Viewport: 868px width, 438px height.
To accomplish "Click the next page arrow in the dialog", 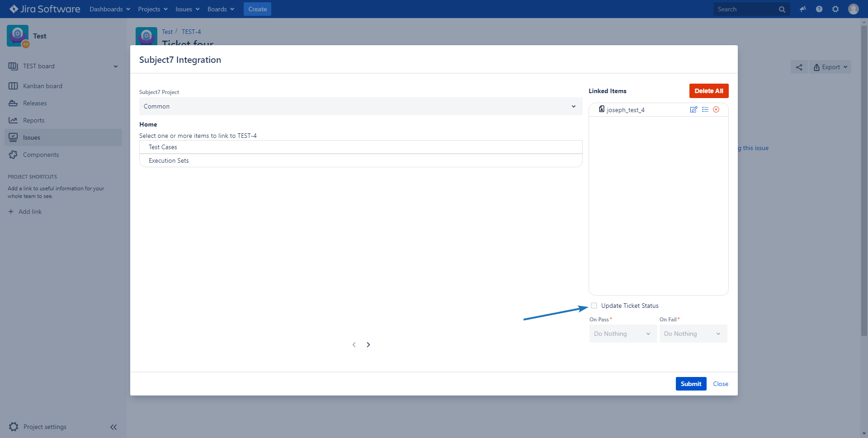I will point(368,345).
